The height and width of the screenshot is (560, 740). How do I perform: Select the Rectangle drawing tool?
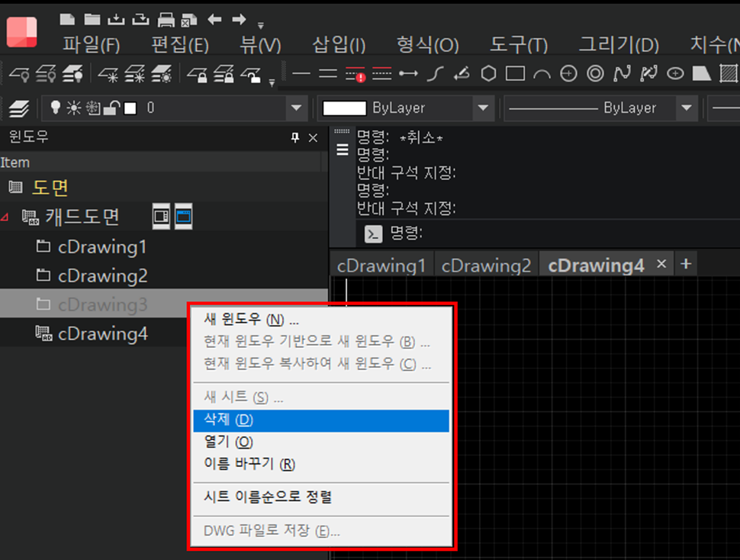[x=516, y=73]
